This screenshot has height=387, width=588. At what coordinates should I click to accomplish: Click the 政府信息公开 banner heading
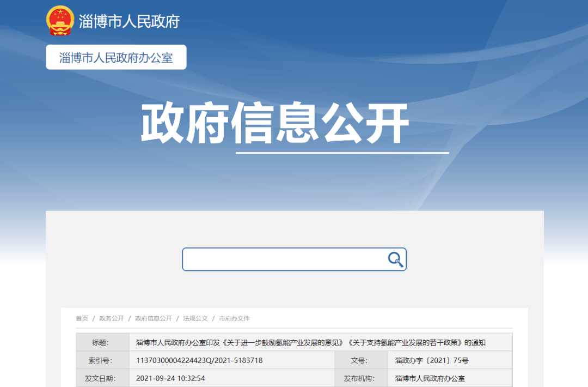pos(275,124)
